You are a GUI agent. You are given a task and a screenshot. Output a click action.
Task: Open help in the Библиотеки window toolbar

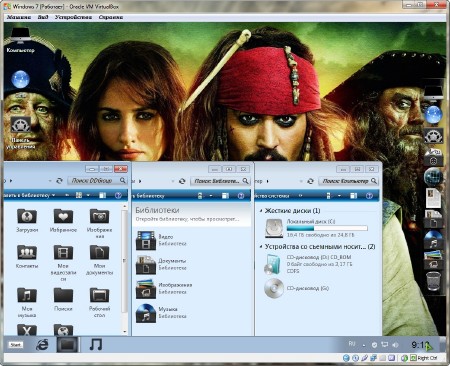click(241, 196)
